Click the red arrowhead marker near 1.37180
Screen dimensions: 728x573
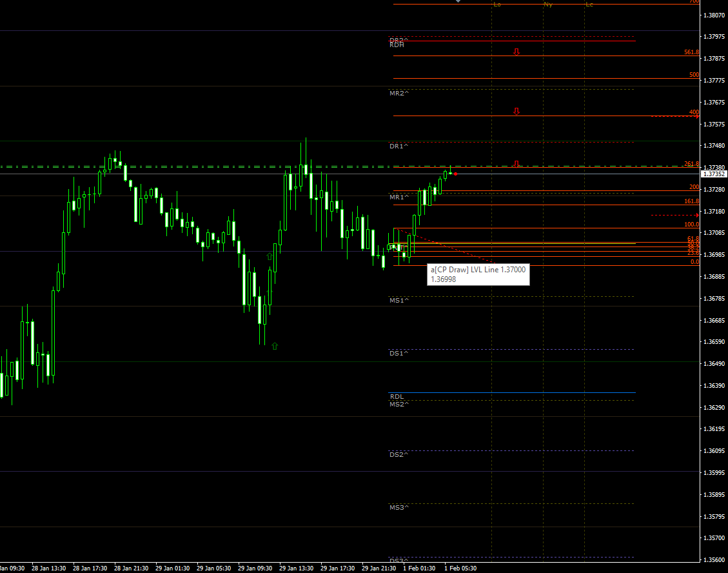point(698,215)
